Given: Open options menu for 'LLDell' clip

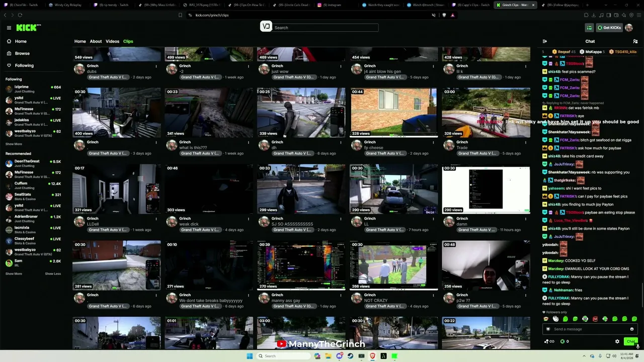Looking at the screenshot, I should pyautogui.click(x=156, y=219).
